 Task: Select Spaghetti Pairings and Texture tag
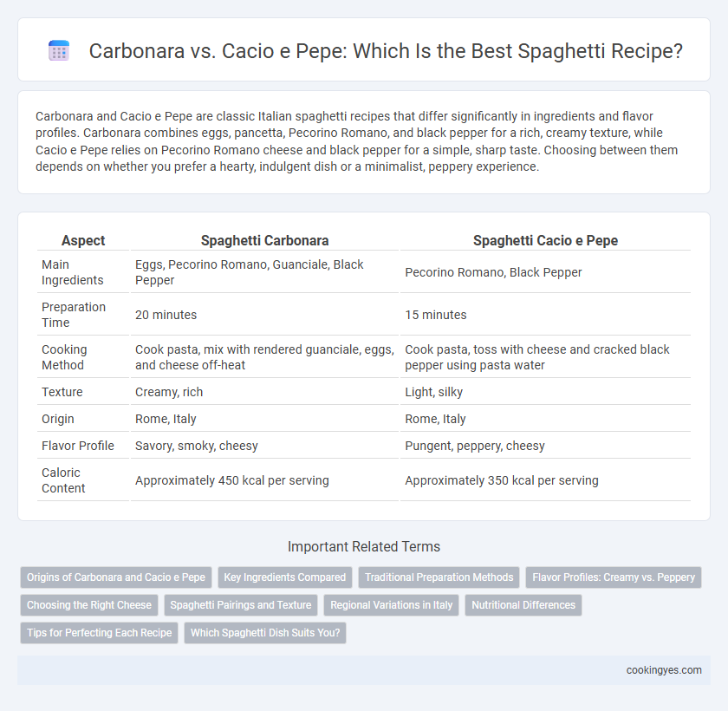click(x=241, y=605)
